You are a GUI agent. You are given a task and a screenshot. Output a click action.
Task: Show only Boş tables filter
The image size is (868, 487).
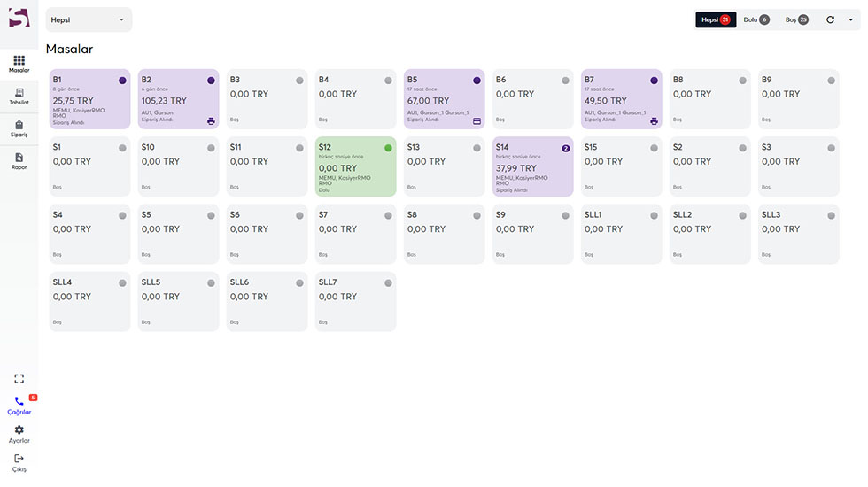pyautogui.click(x=796, y=19)
